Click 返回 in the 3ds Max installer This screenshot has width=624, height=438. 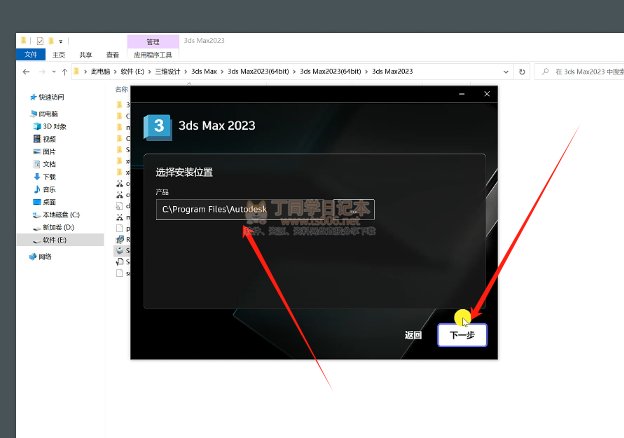(413, 335)
